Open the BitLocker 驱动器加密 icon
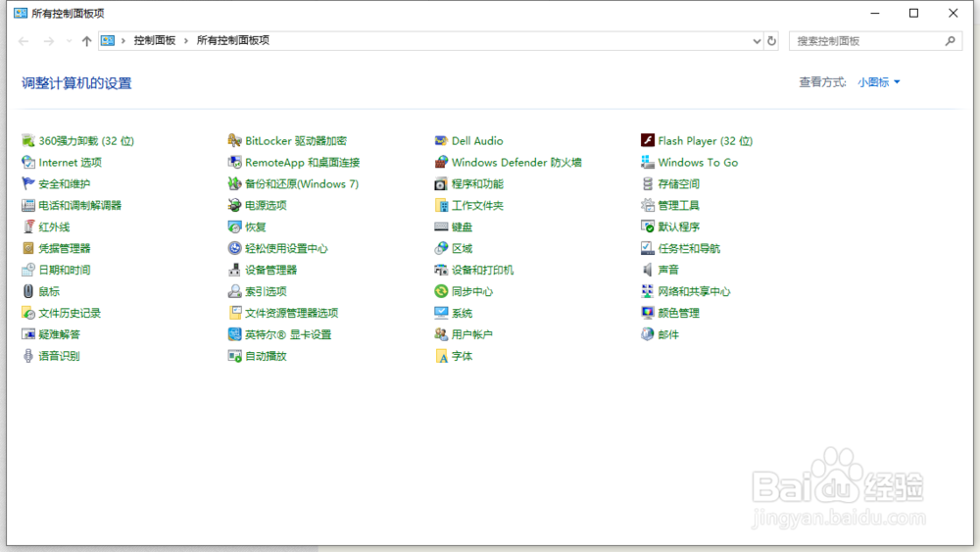Image resolution: width=980 pixels, height=552 pixels. (x=234, y=140)
